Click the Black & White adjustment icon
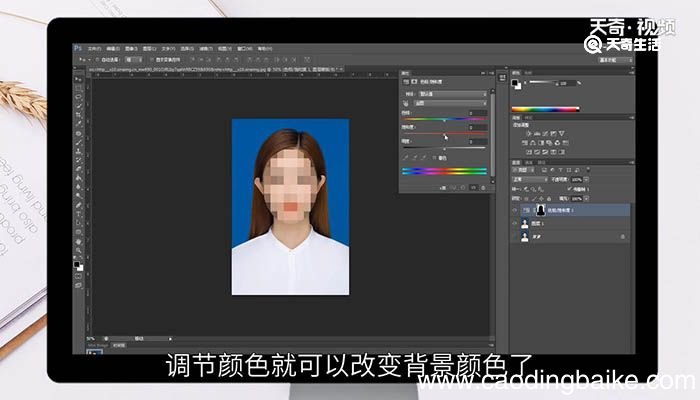 pos(541,143)
